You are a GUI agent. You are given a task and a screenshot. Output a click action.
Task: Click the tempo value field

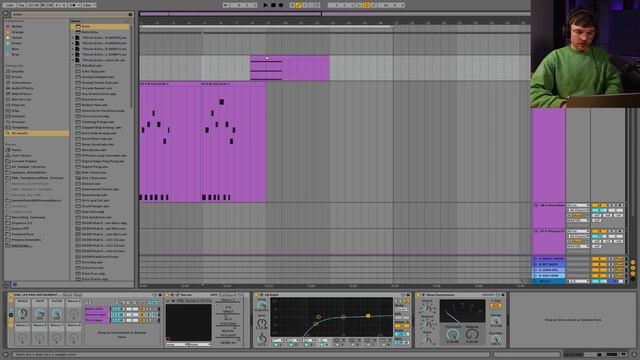click(33, 5)
